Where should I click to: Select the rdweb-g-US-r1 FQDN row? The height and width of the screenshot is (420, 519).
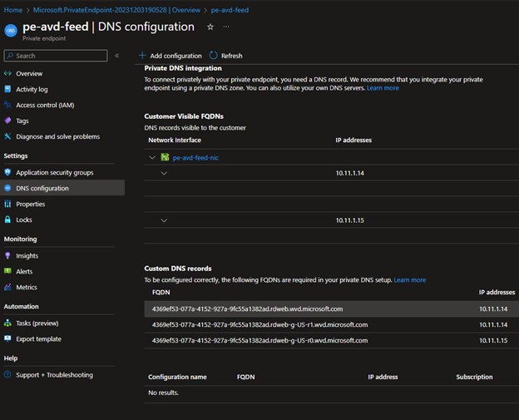[x=331, y=324]
